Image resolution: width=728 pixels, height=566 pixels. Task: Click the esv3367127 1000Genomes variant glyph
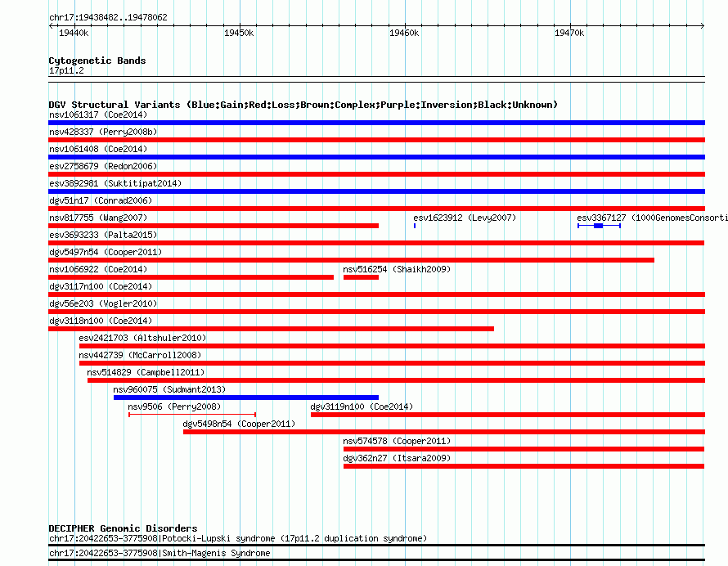(x=599, y=226)
